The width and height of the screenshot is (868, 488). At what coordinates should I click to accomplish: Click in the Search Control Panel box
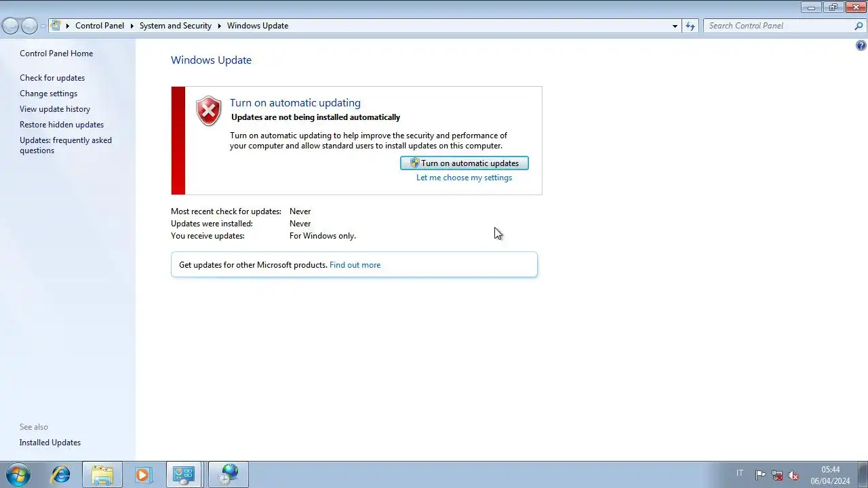point(778,26)
